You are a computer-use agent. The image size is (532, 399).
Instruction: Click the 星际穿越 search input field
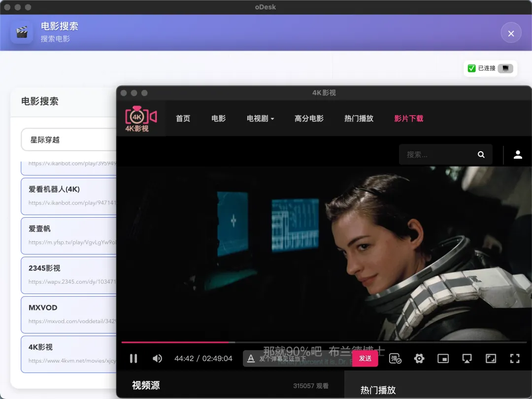pos(69,139)
